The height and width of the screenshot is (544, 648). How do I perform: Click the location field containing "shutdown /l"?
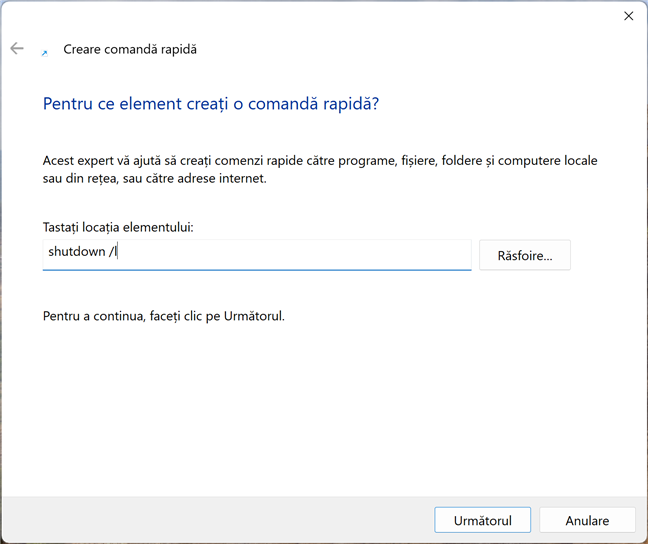(x=257, y=255)
